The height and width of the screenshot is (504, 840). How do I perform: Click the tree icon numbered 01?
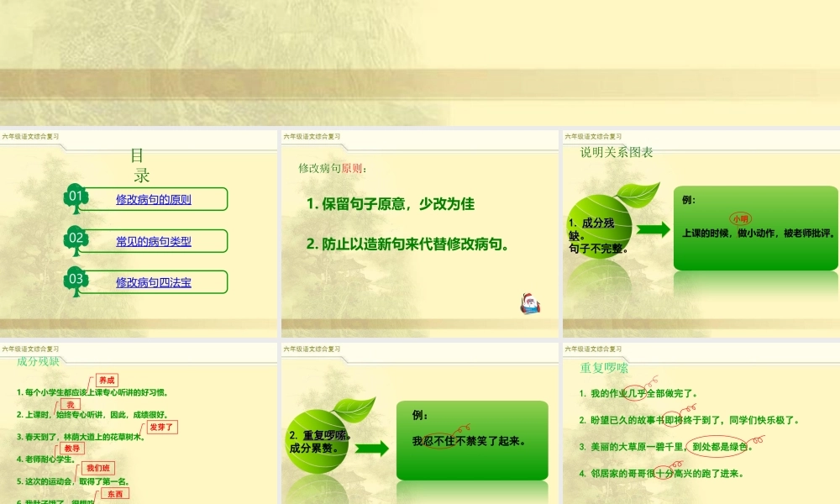[76, 198]
